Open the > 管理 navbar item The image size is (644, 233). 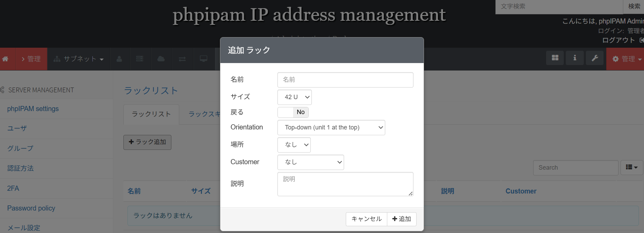pos(31,59)
